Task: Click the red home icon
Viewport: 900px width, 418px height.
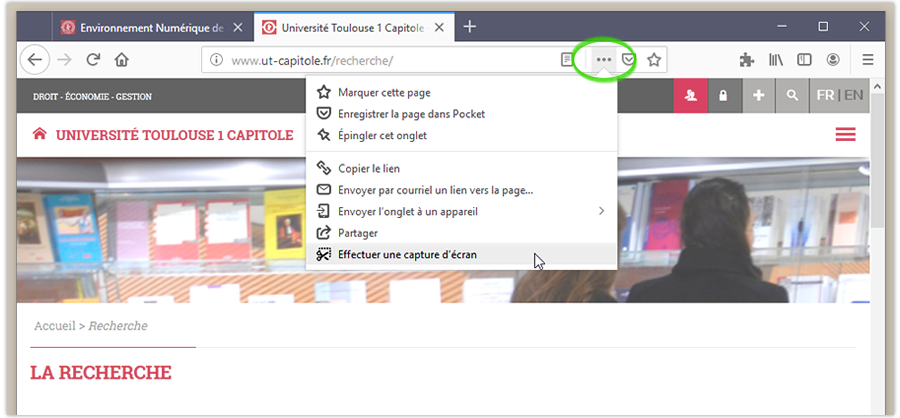Action: pos(40,134)
